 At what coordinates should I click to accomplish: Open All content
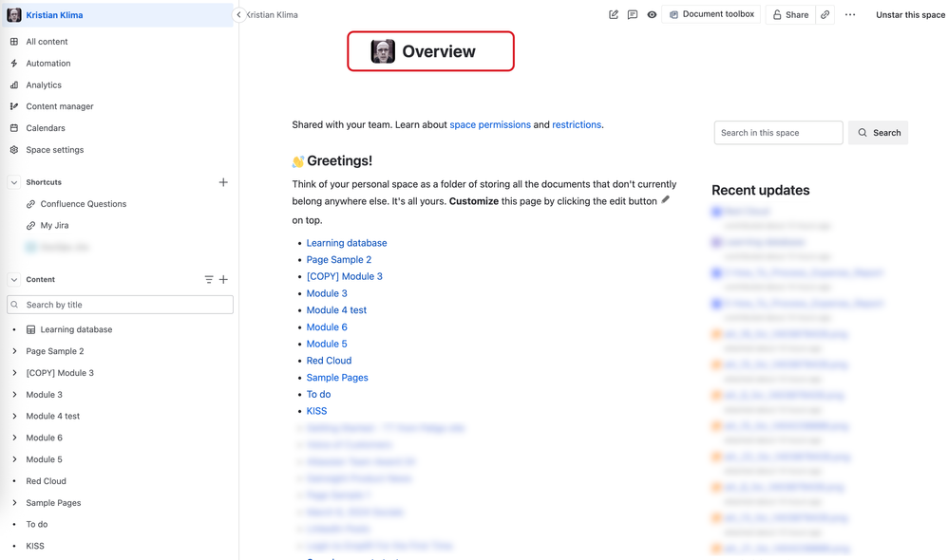point(47,42)
